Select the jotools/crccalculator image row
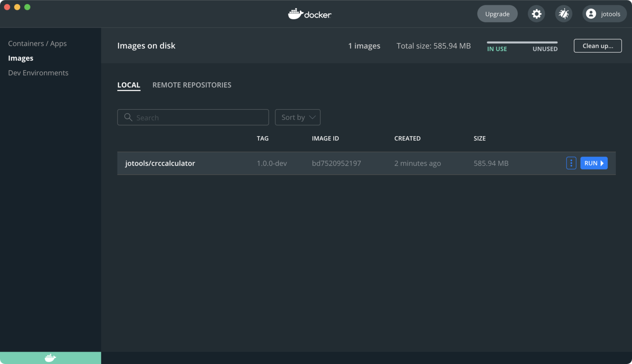Screen dimensions: 632x364 pos(288,163)
